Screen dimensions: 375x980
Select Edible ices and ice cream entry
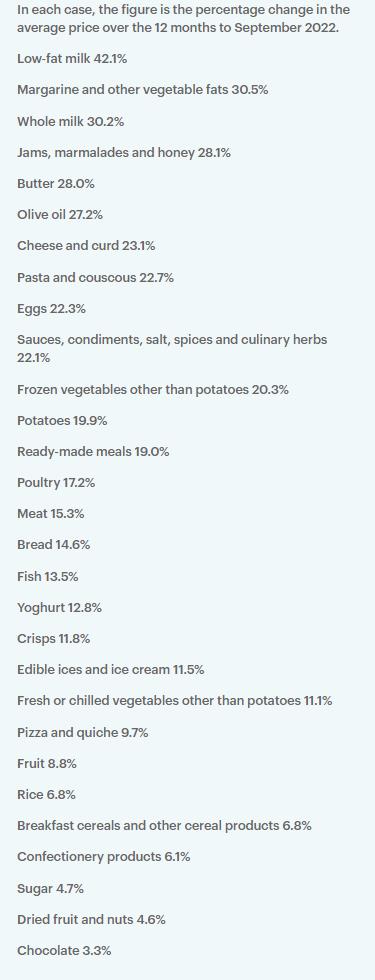tap(111, 669)
